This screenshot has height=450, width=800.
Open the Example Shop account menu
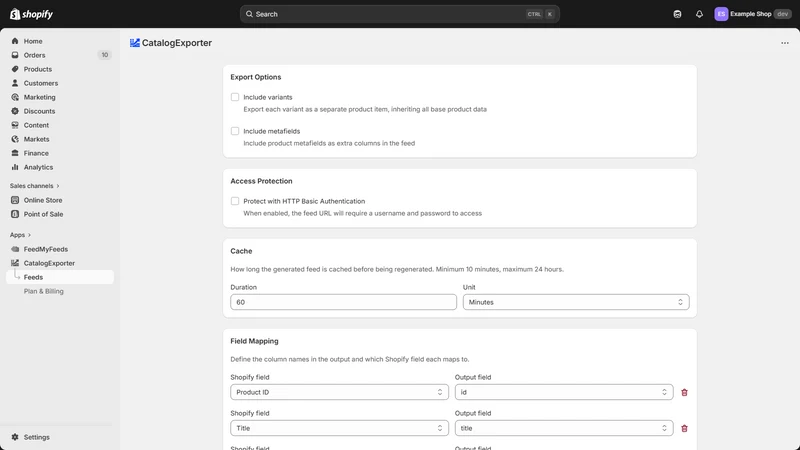(753, 14)
